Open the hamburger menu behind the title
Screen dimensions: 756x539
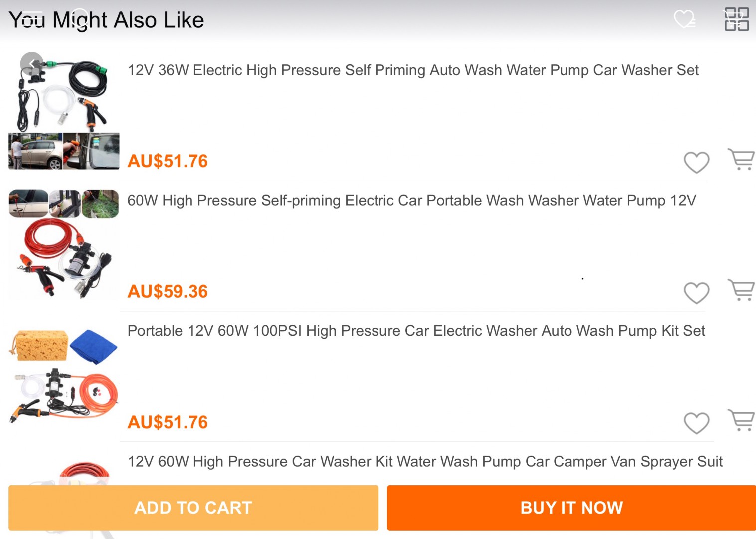[33, 19]
